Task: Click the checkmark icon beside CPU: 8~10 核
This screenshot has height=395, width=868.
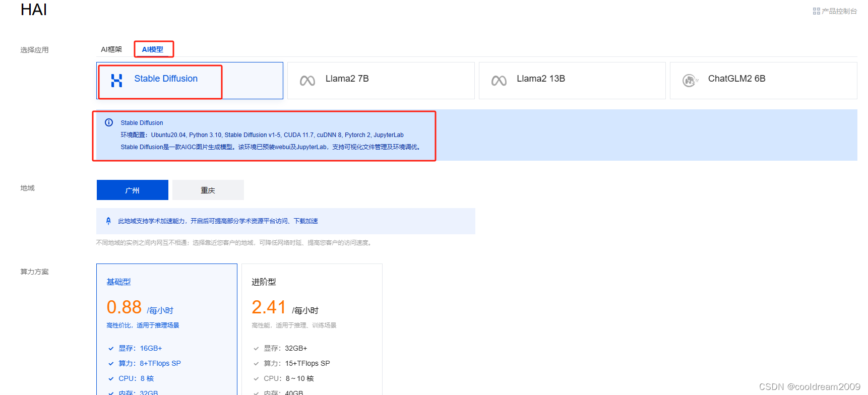Action: (256, 378)
